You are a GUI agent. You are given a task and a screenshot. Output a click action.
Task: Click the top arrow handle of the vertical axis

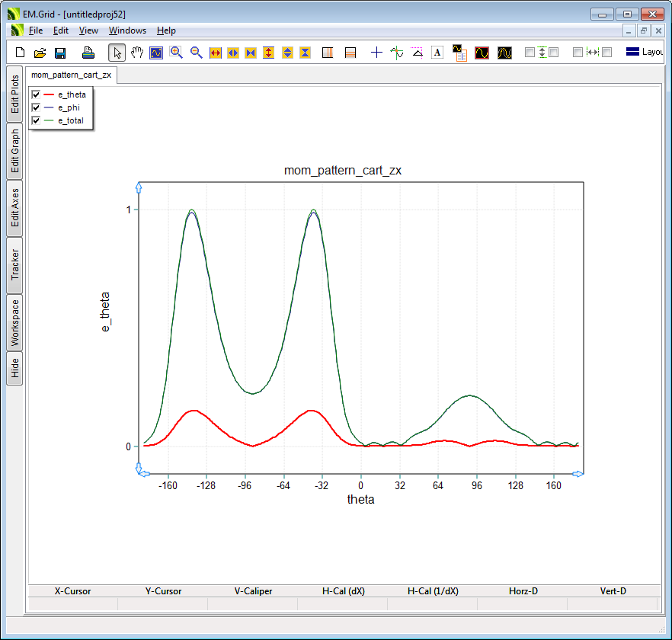[139, 186]
